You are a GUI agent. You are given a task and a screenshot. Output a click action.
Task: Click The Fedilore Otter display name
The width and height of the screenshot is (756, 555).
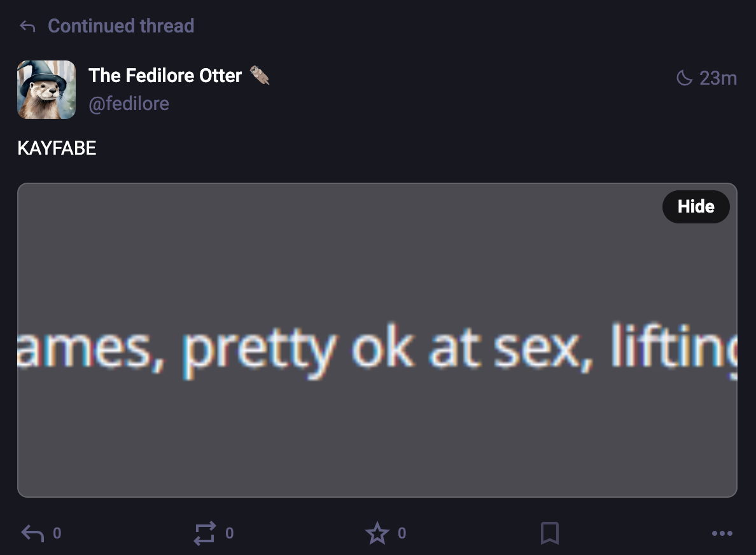[165, 76]
